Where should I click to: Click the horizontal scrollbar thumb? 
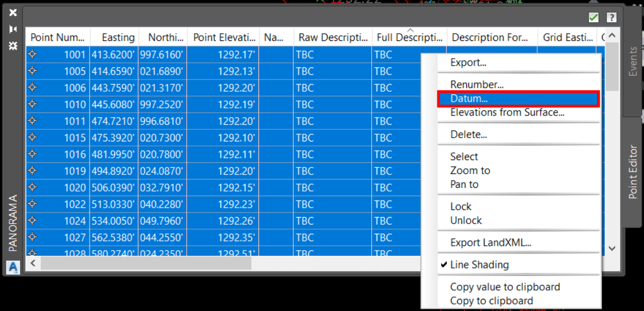(146, 263)
